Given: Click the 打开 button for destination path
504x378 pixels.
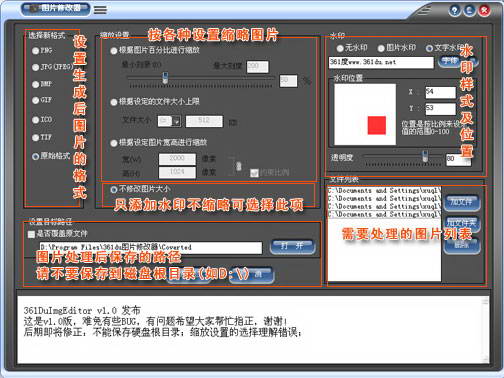Looking at the screenshot, I should coord(292,247).
